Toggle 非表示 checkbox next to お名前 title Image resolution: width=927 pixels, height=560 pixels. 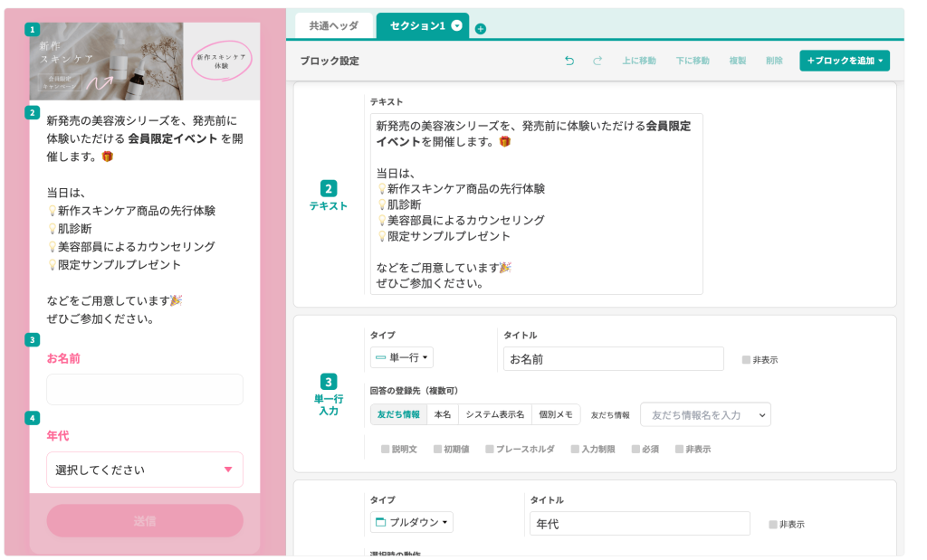click(x=746, y=360)
